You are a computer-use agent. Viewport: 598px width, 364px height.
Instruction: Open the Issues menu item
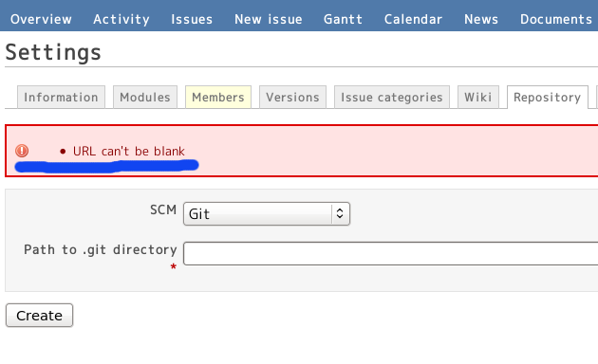(x=192, y=19)
